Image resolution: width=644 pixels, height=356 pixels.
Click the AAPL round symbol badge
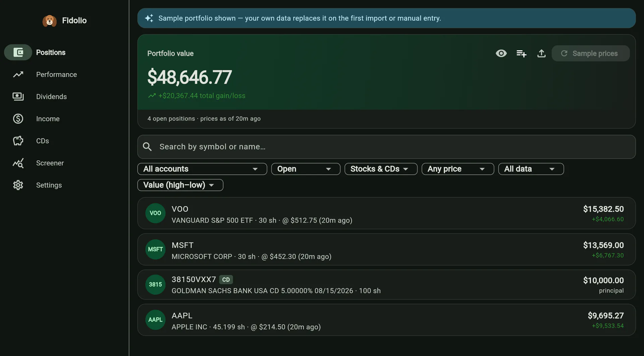coord(155,320)
